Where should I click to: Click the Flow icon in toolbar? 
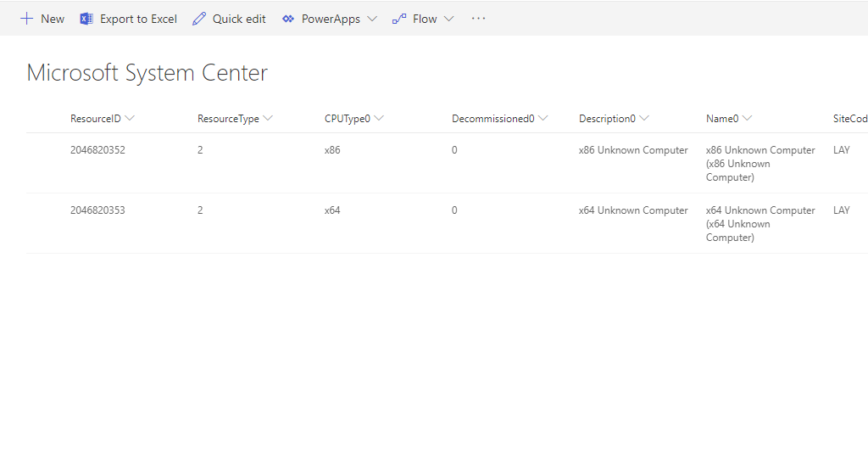tap(399, 19)
